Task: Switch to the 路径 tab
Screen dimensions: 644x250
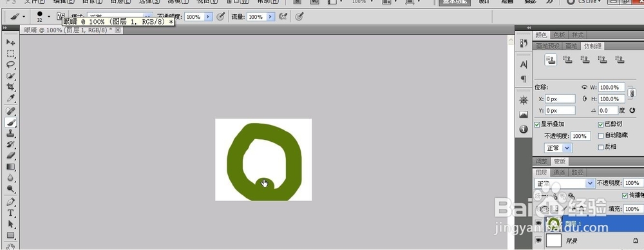Action: point(578,172)
